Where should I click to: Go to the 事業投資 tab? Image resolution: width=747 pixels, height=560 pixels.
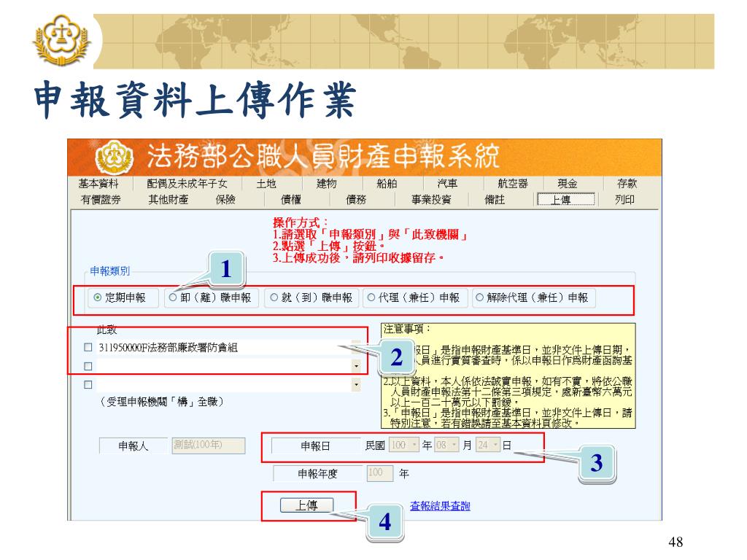coord(431,200)
